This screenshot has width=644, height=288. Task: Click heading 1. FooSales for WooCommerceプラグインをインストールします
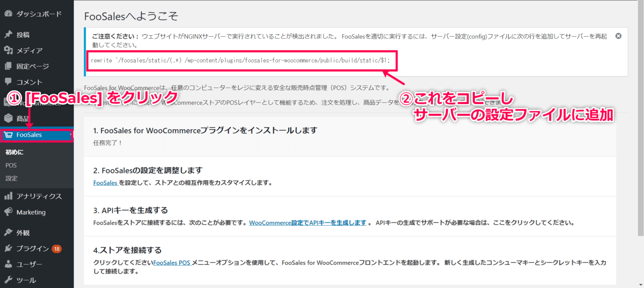click(x=205, y=130)
